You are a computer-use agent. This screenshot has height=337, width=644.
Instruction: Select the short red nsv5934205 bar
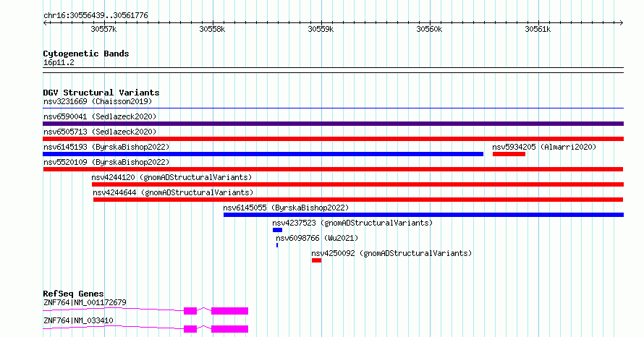coord(509,154)
